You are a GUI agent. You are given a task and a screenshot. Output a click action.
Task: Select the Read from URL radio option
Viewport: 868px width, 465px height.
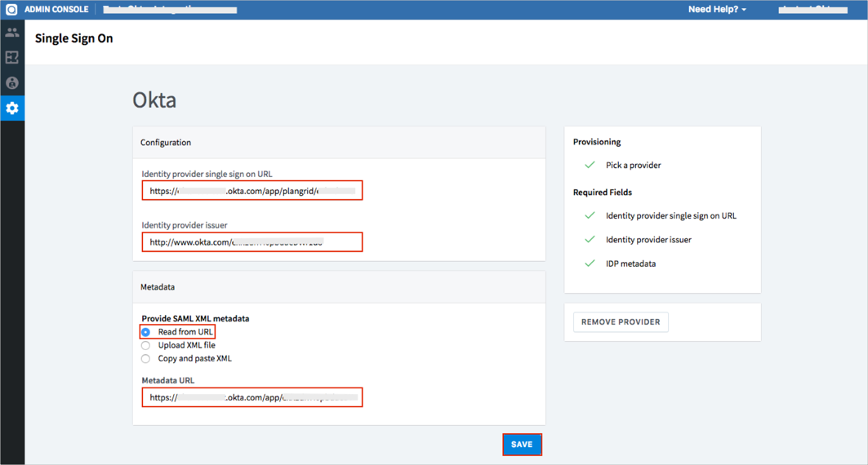tap(146, 332)
